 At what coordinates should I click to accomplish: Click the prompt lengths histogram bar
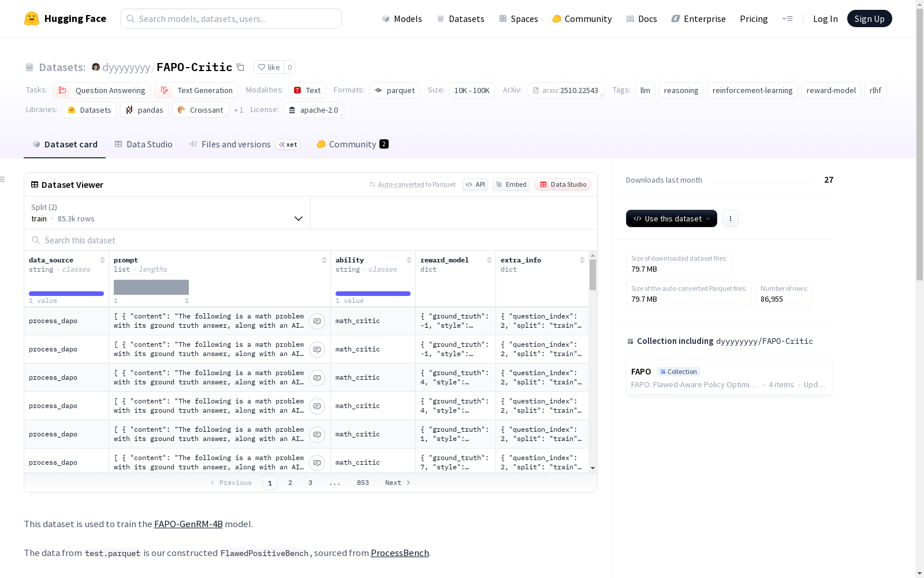(151, 287)
